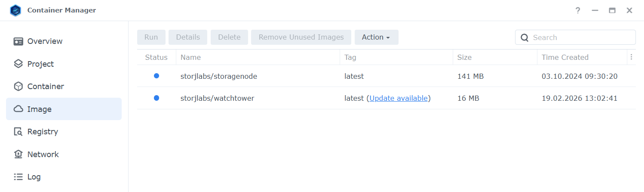
Task: Open the column options kebab menu
Action: (x=631, y=57)
